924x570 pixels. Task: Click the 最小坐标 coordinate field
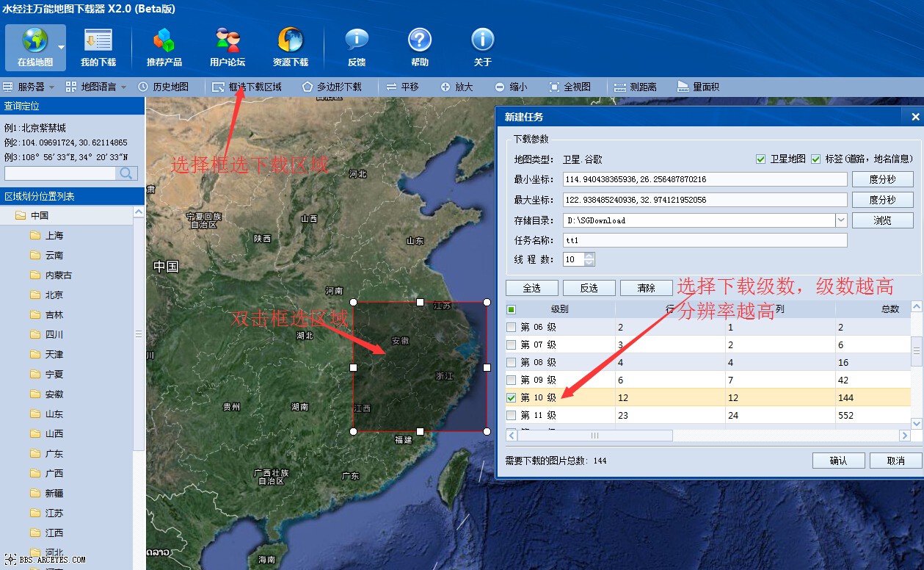[x=705, y=179]
